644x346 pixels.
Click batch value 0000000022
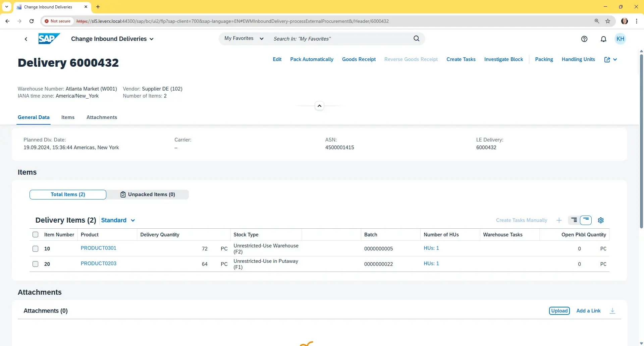pyautogui.click(x=378, y=264)
